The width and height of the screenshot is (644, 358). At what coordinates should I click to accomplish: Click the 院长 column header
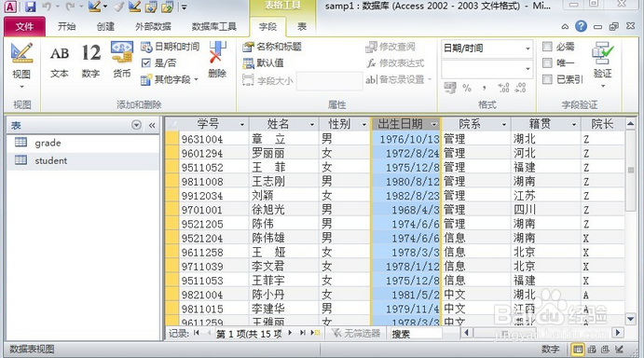(602, 124)
